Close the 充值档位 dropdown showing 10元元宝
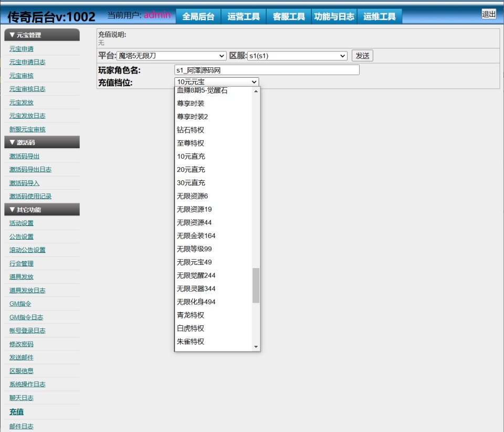Screen dimensions: 504x432 click(x=217, y=81)
